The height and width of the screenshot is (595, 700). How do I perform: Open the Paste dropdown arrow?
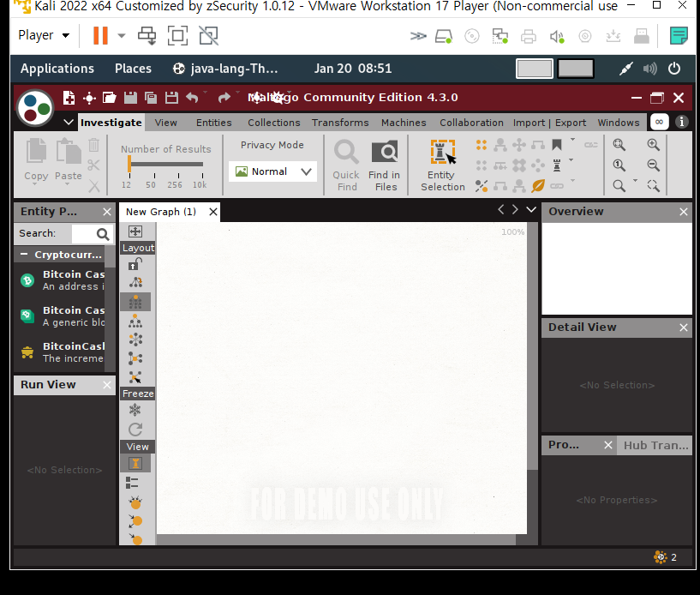coord(68,184)
